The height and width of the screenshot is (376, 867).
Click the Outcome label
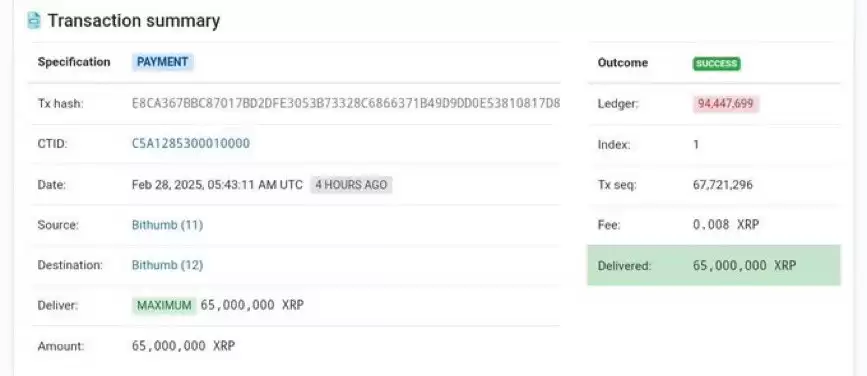(623, 63)
